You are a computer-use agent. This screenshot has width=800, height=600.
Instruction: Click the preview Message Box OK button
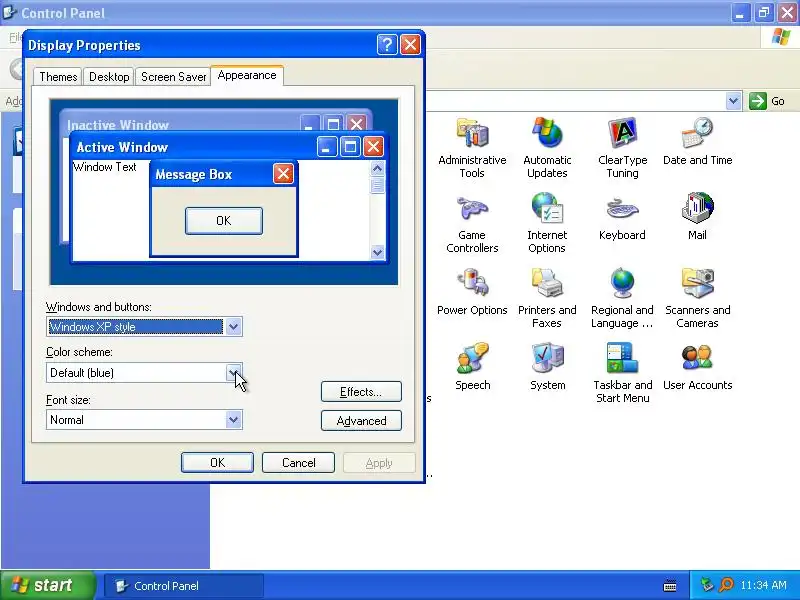[224, 221]
